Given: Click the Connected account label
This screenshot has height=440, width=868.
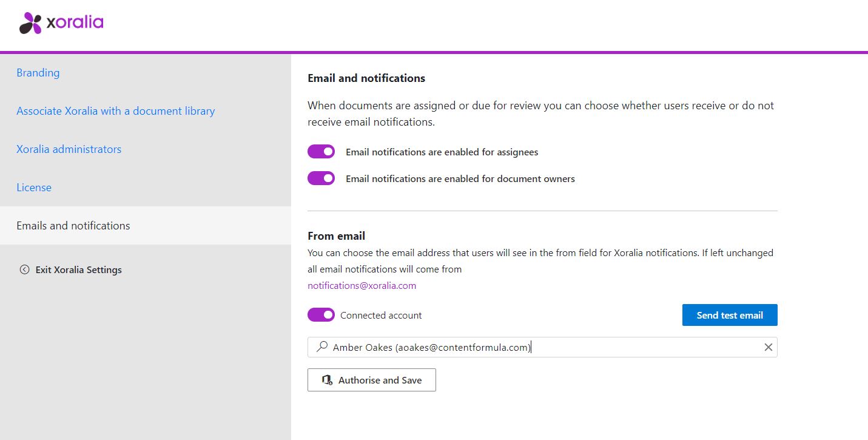Looking at the screenshot, I should [x=381, y=316].
